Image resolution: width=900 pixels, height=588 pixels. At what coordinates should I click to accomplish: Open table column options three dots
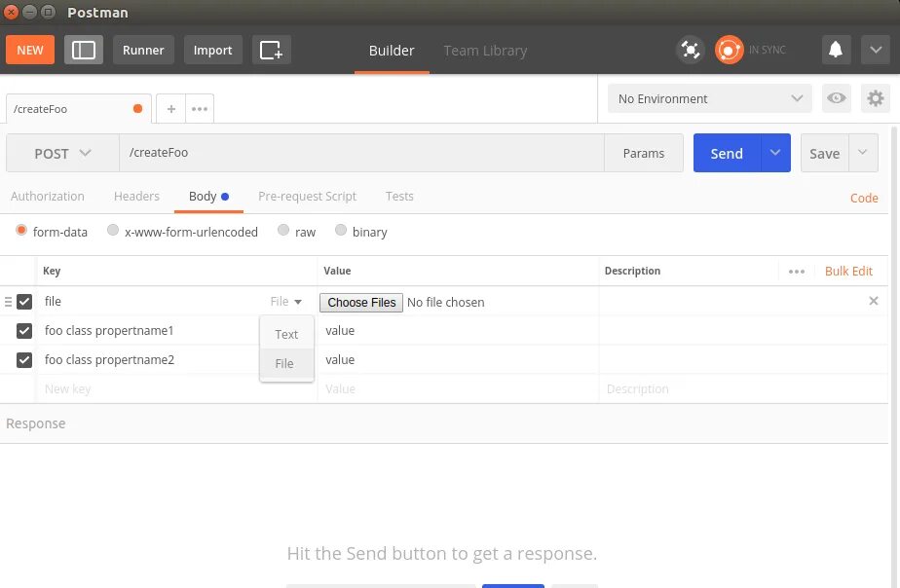796,272
